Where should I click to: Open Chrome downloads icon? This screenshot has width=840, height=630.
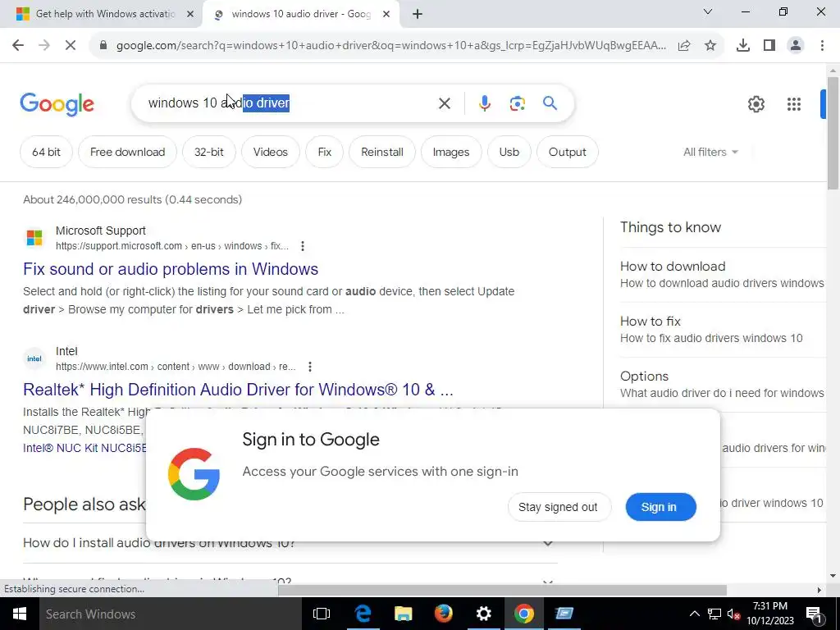point(743,46)
